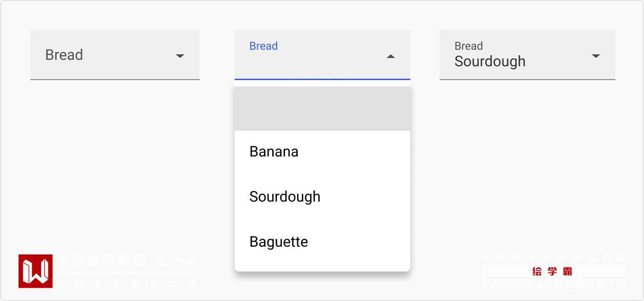This screenshot has height=301, width=644.
Task: Click the 获得更多免费精品教程 text
Action: [553, 258]
